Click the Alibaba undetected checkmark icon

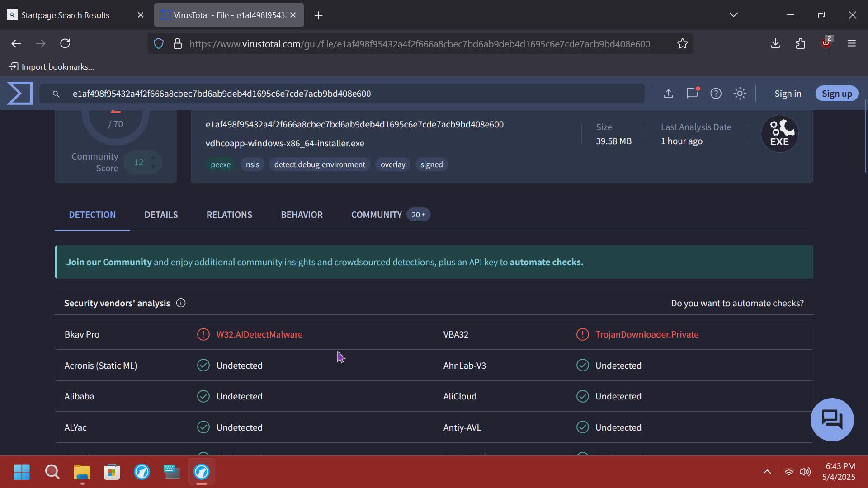(x=203, y=396)
